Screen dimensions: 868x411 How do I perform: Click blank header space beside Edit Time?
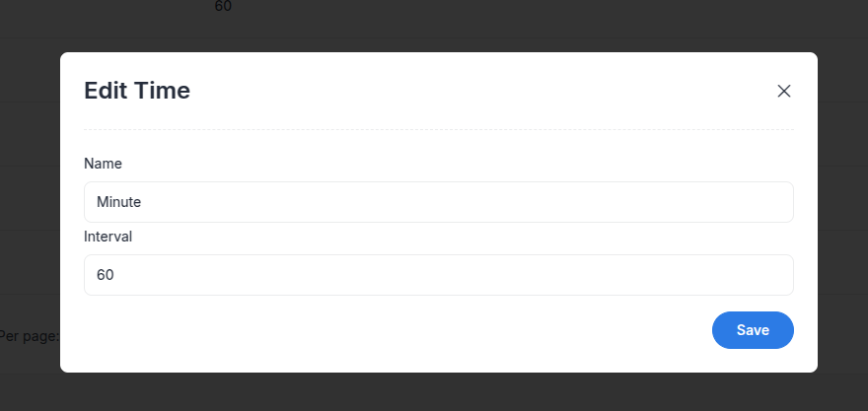[x=481, y=91]
